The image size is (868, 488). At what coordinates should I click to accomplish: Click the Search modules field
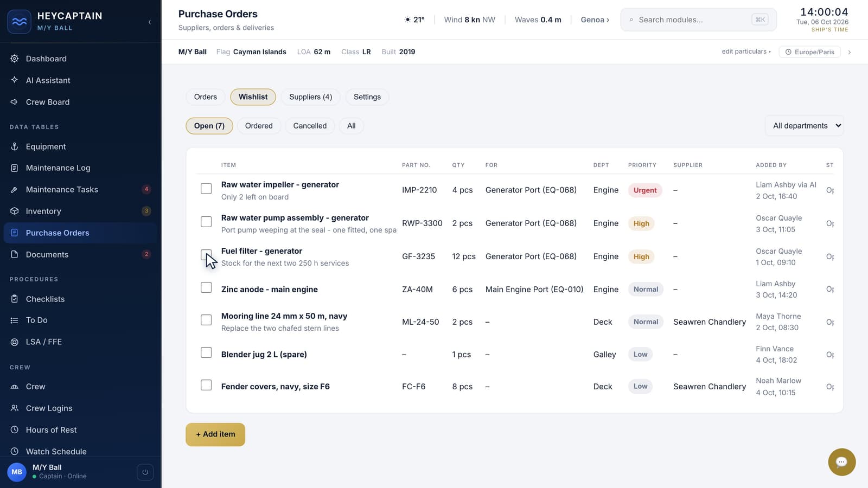click(x=699, y=20)
